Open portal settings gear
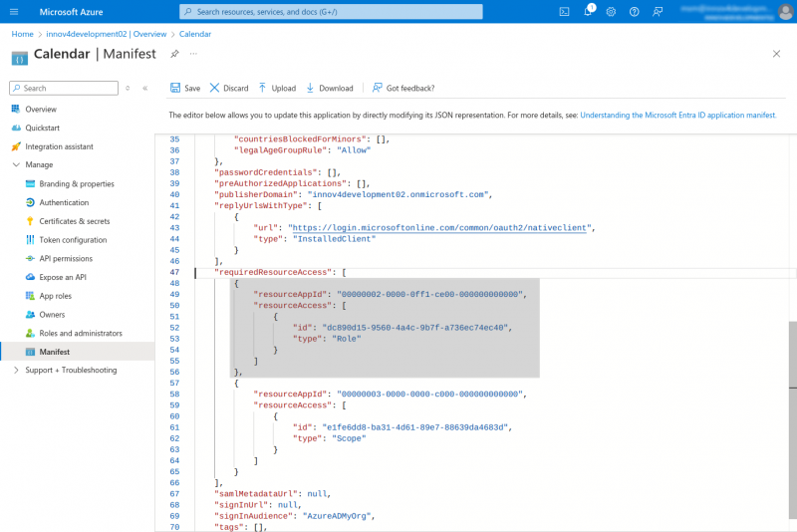Viewport: 797px width, 532px height. click(611, 12)
